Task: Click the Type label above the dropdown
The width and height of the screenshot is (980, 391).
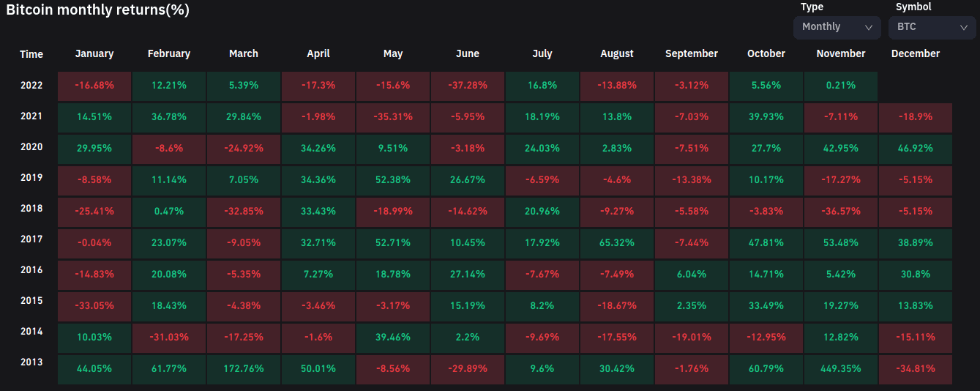Action: (x=812, y=7)
